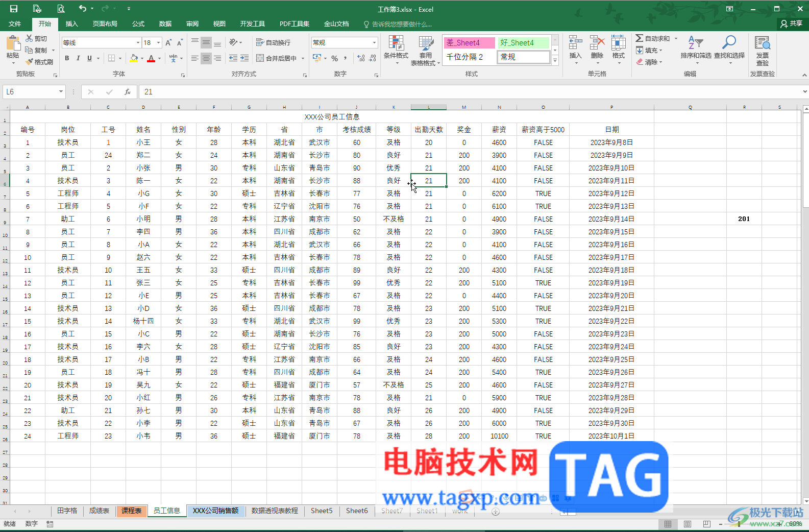This screenshot has height=532, width=809.
Task: Open Print Preview from quick access toolbar
Action: [61, 9]
